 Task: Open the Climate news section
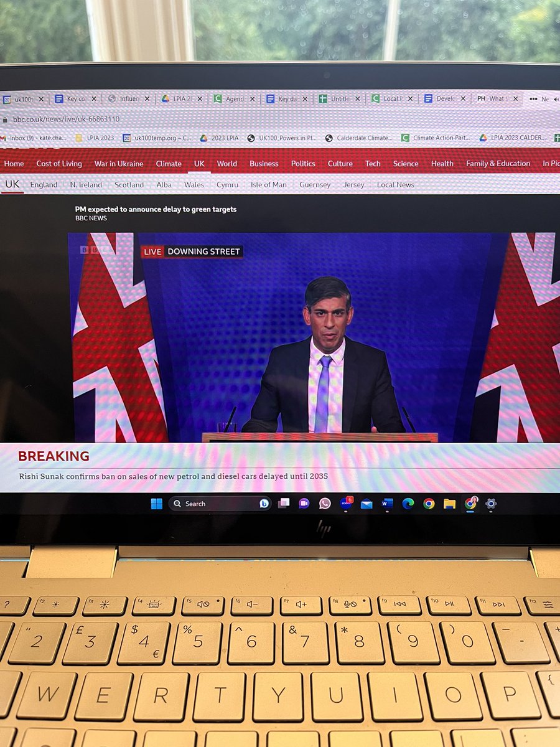(169, 164)
